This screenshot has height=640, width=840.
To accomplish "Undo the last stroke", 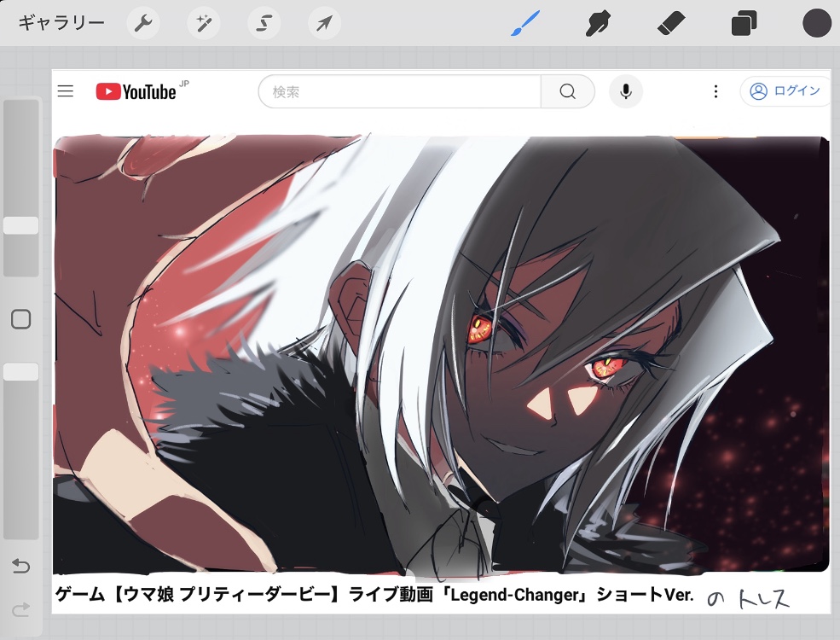I will (x=21, y=567).
